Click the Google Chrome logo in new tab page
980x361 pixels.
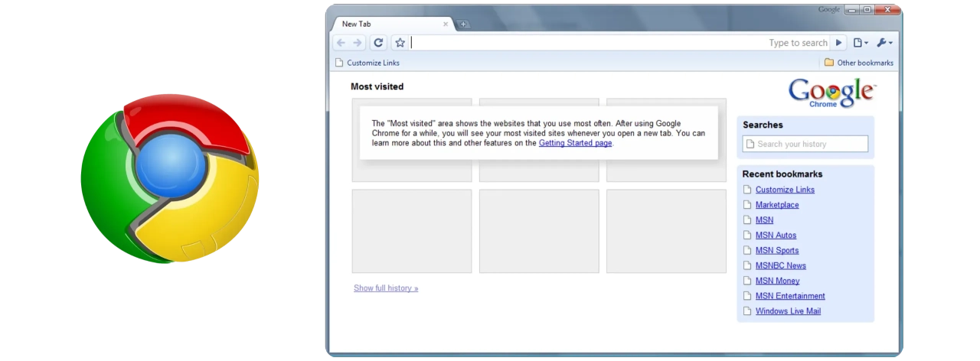coord(832,93)
